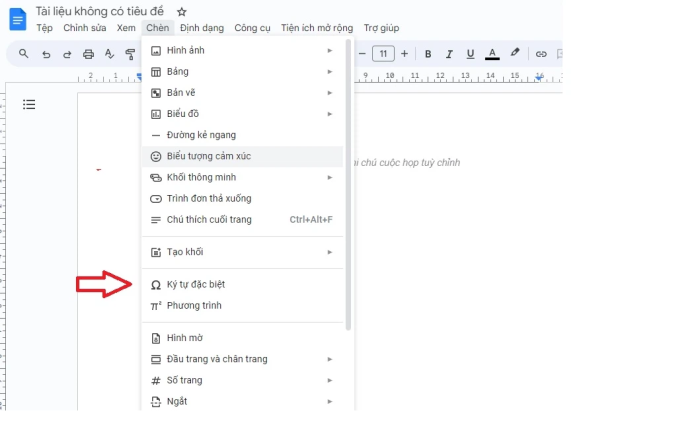Toggle underline formatting button
The height and width of the screenshot is (427, 696).
tap(469, 54)
